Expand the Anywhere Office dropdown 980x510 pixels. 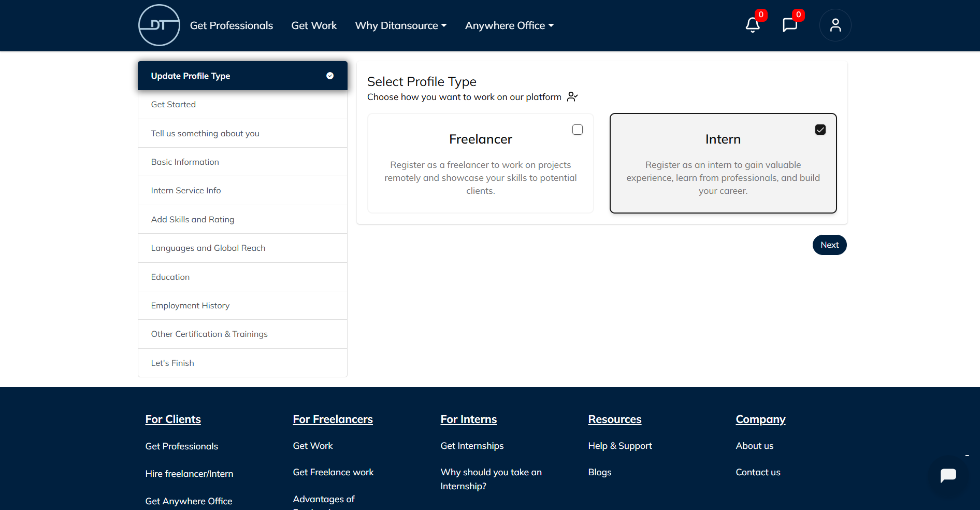510,25
